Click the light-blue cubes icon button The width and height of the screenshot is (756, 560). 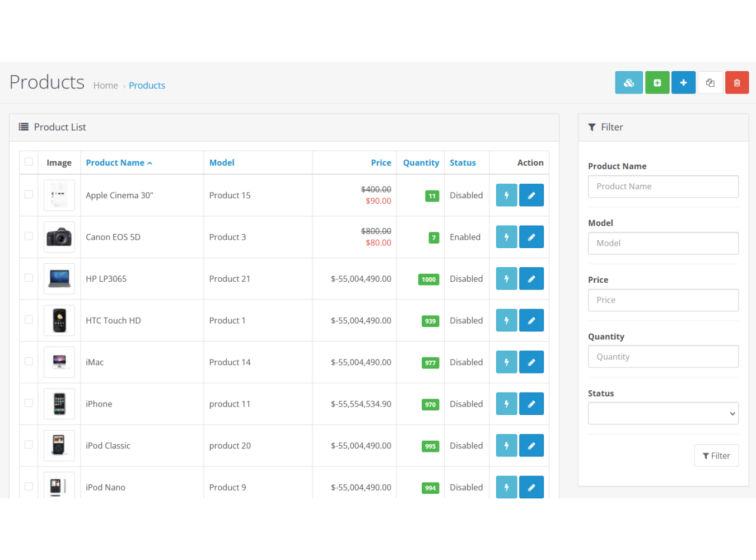coord(628,83)
